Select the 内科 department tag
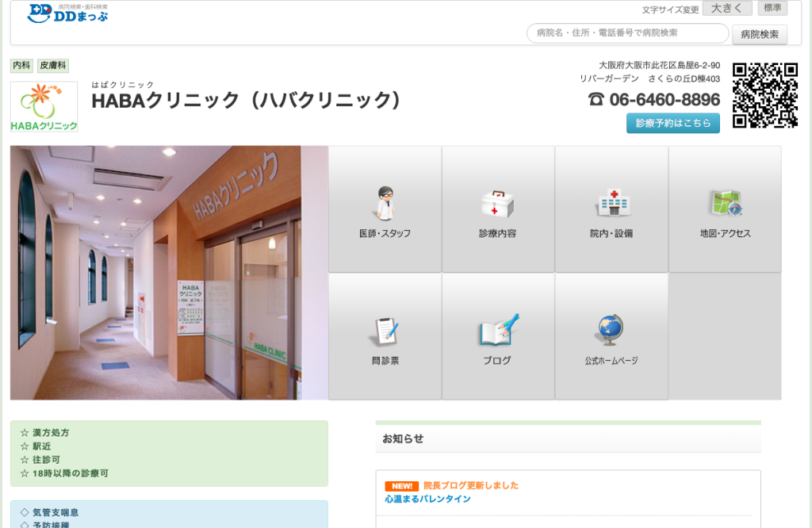The height and width of the screenshot is (528, 812). [21, 65]
